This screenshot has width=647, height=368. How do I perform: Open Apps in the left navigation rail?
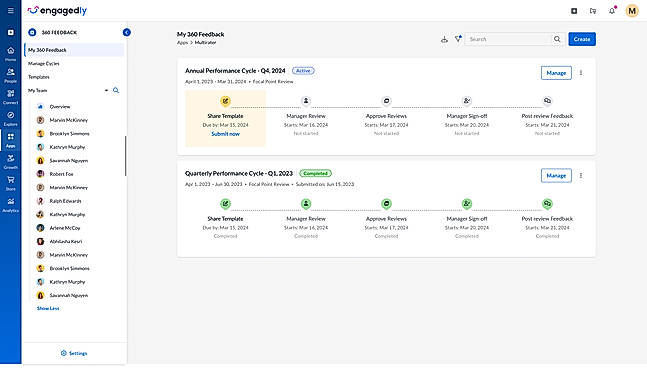click(x=11, y=140)
